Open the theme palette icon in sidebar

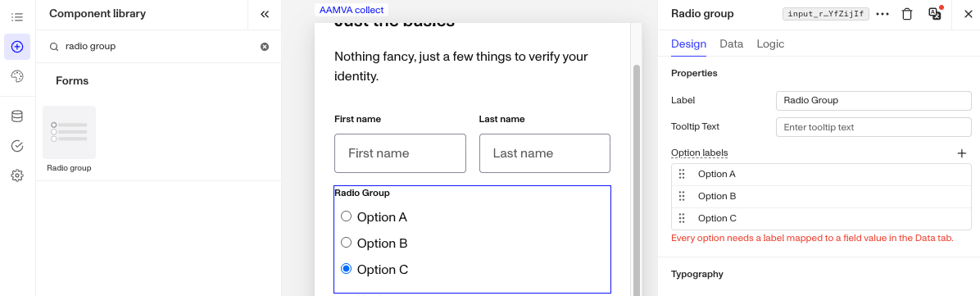pyautogui.click(x=17, y=76)
